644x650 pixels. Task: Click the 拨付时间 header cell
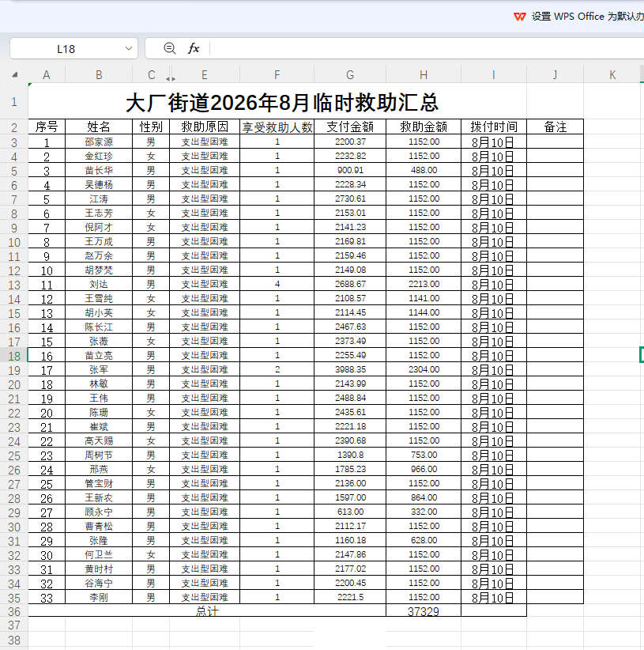(x=494, y=127)
